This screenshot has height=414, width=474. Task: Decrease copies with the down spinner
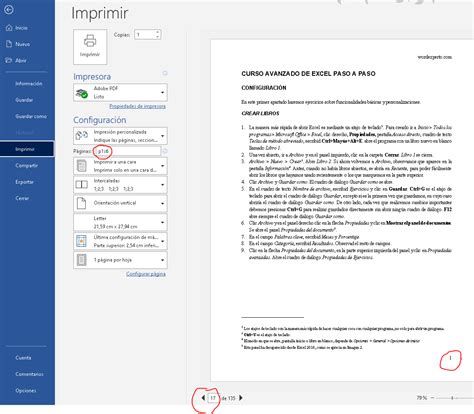click(x=158, y=37)
